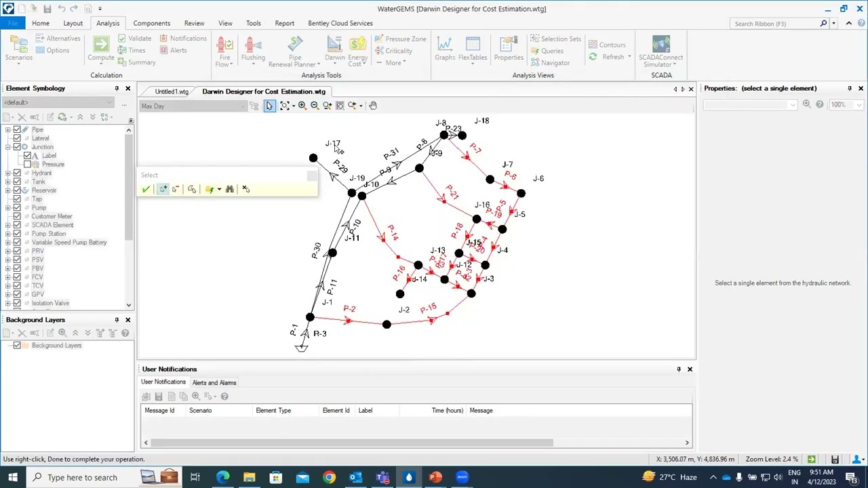
Task: Enable the Pressure annotation checkbox
Action: [x=27, y=165]
